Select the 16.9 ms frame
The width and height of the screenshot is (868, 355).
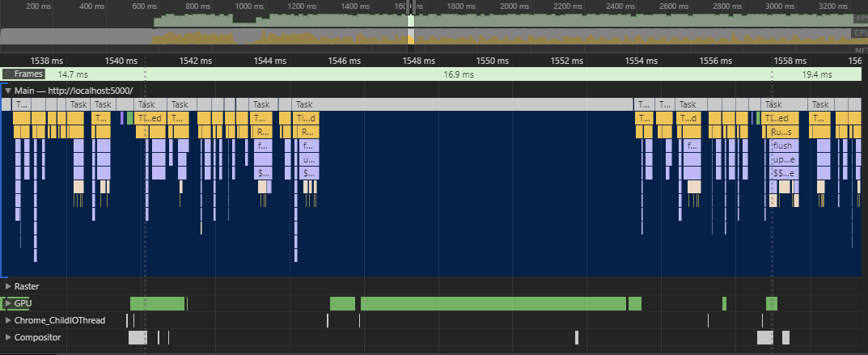click(458, 74)
